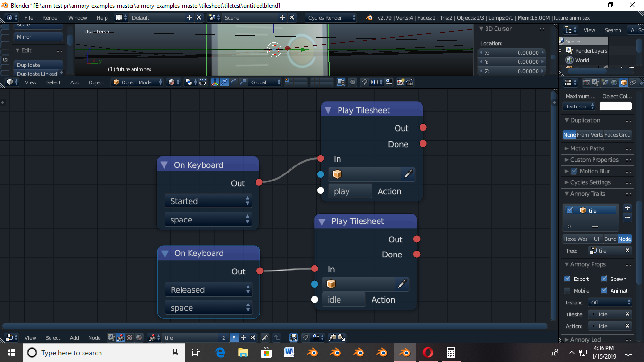Open the Window menu
Viewport: 644px width, 362px height.
click(78, 18)
